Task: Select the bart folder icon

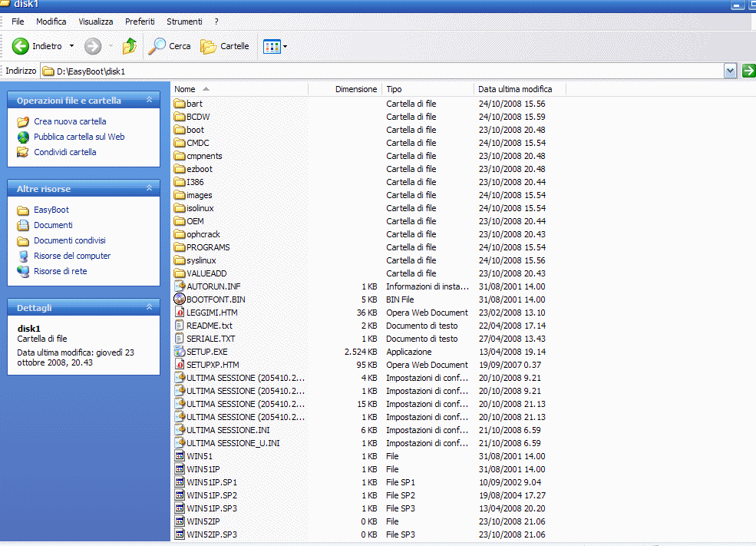Action: 180,104
